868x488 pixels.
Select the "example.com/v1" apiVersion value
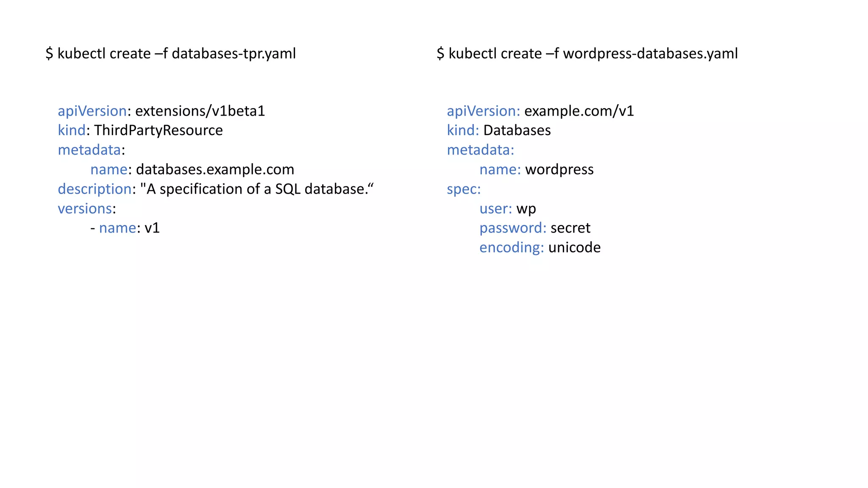(579, 111)
